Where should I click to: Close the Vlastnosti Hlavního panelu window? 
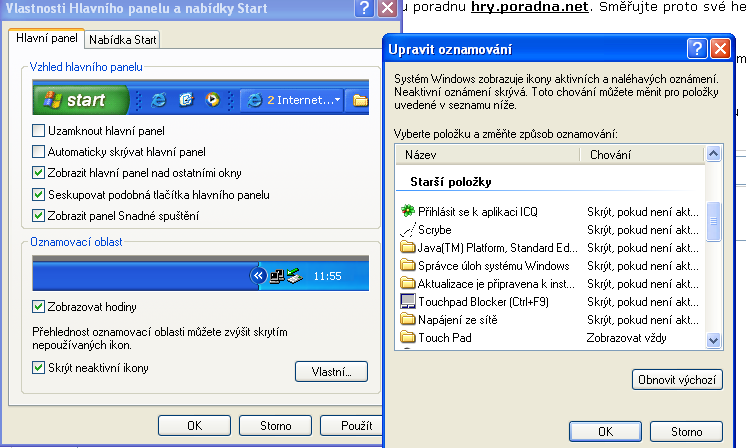388,8
